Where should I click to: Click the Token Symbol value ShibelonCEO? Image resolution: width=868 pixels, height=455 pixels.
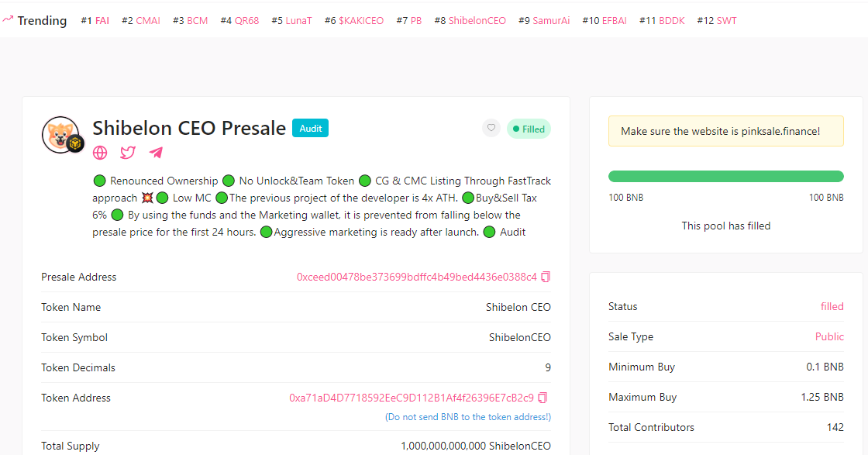tap(520, 338)
